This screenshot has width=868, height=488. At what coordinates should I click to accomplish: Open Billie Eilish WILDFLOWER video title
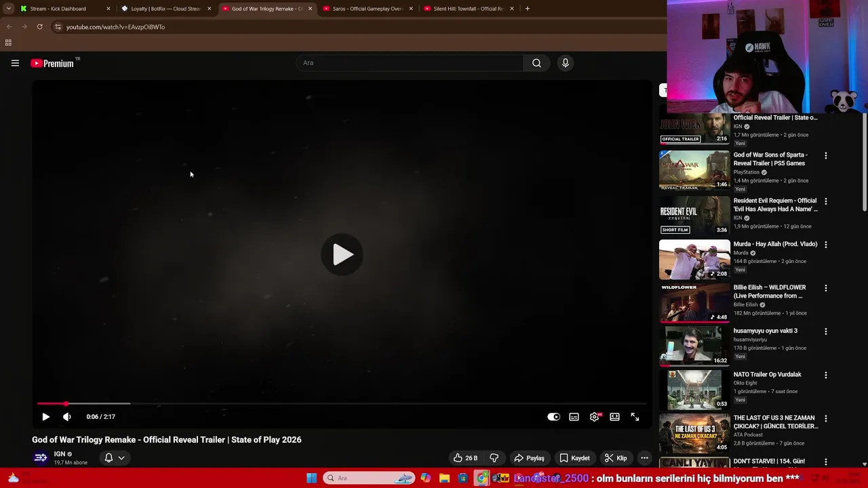click(769, 291)
